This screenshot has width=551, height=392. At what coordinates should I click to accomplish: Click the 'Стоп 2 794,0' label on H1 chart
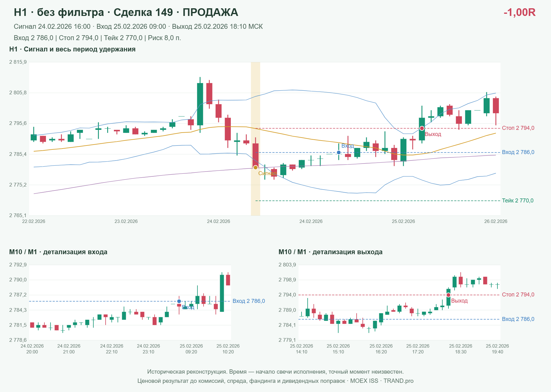[518, 128]
